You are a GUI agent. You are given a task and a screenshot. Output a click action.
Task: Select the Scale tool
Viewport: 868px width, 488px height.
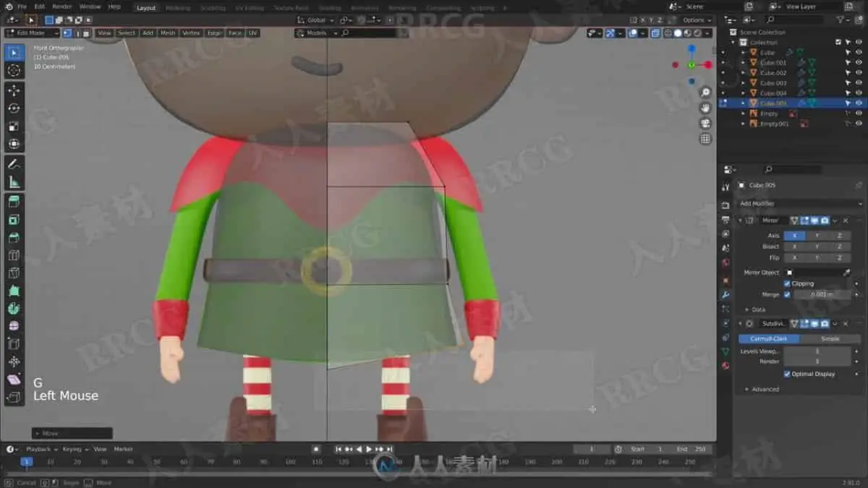point(14,126)
